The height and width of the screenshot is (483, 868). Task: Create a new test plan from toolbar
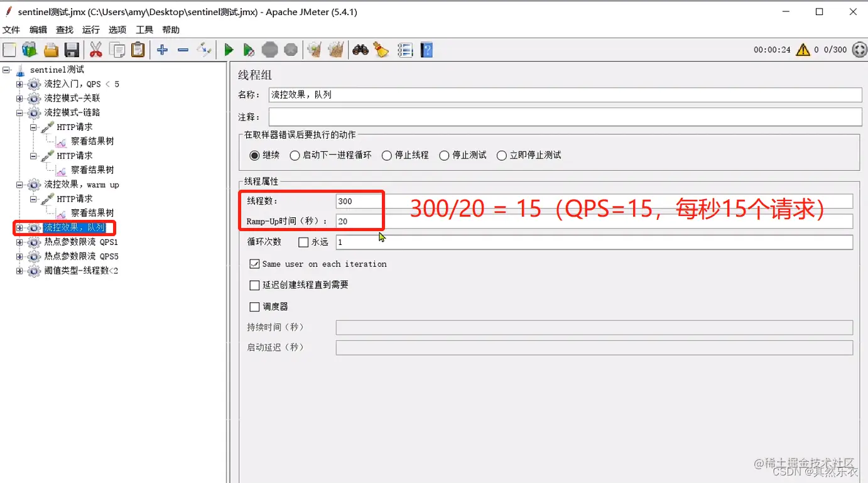click(x=9, y=50)
